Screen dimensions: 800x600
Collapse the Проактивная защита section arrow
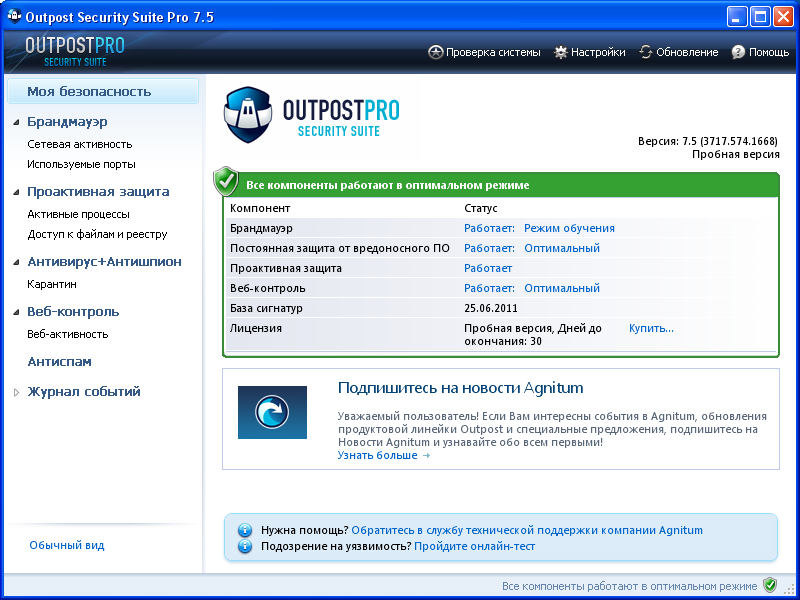point(16,192)
